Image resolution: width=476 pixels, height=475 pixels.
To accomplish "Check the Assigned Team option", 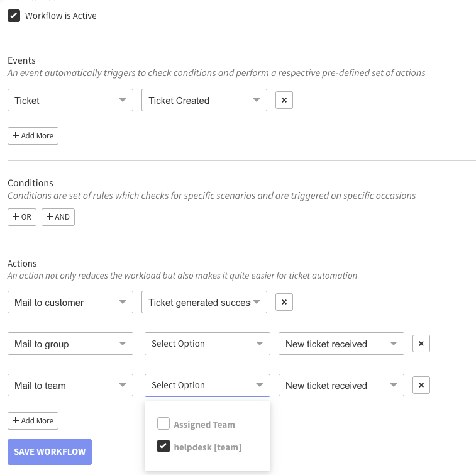I will tap(163, 424).
